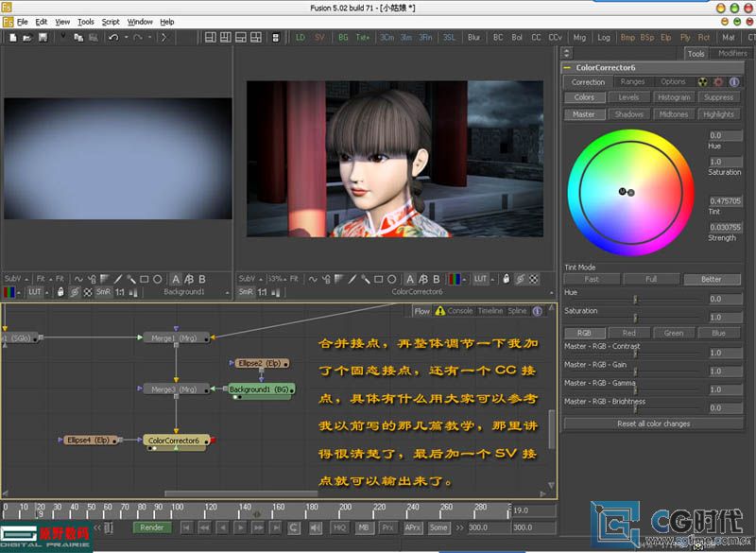Toggle HiQ high quality mode
This screenshot has width=756, height=553.
coord(339,527)
